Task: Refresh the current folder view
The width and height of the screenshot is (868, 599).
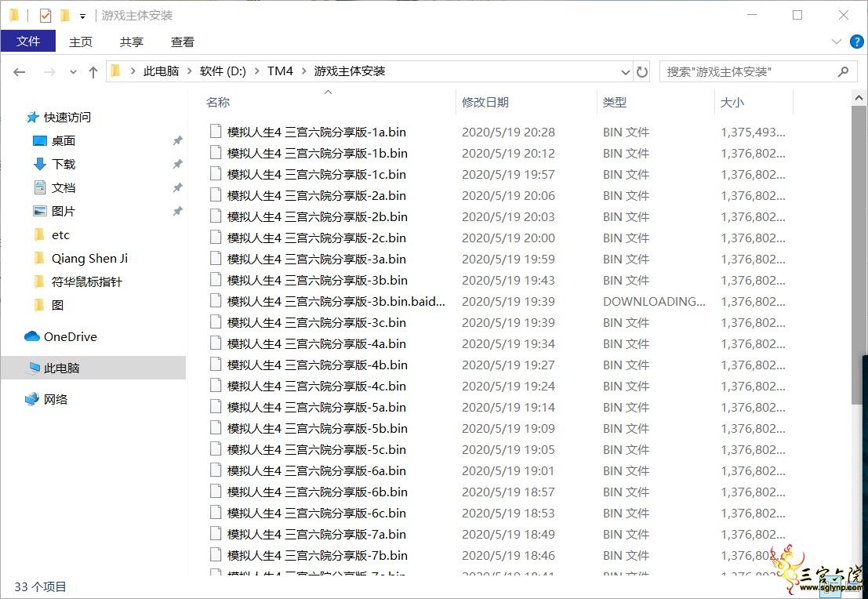Action: [x=642, y=71]
